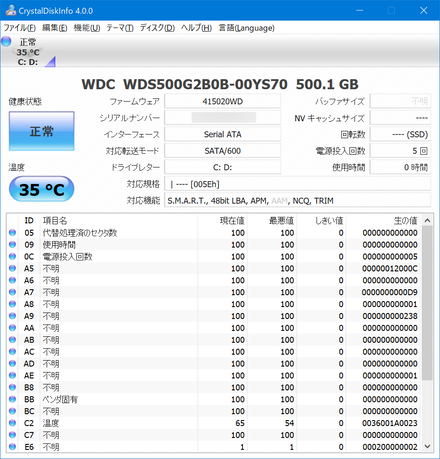Click the rotation rate field showing (SSD)
This screenshot has width=440, height=459.
pos(400,134)
